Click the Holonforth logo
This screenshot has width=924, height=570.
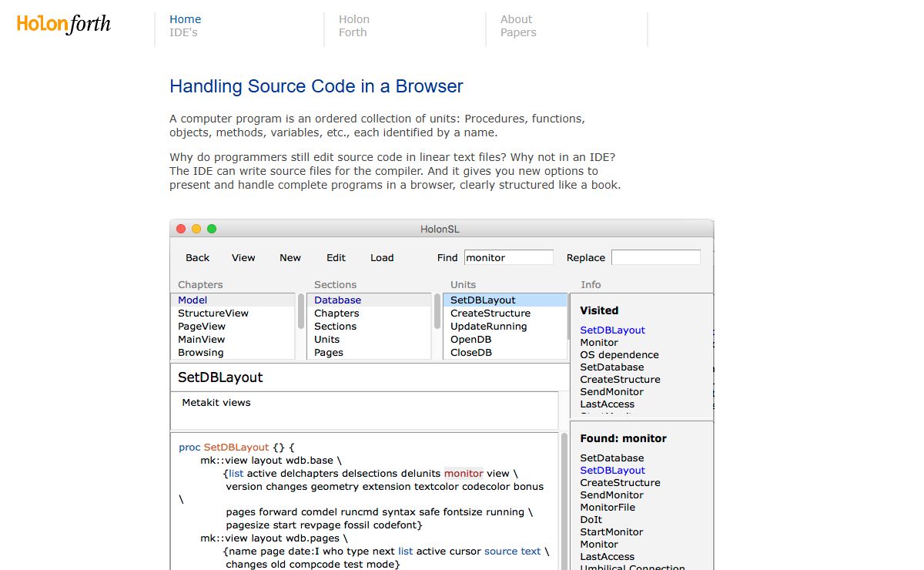(x=64, y=25)
